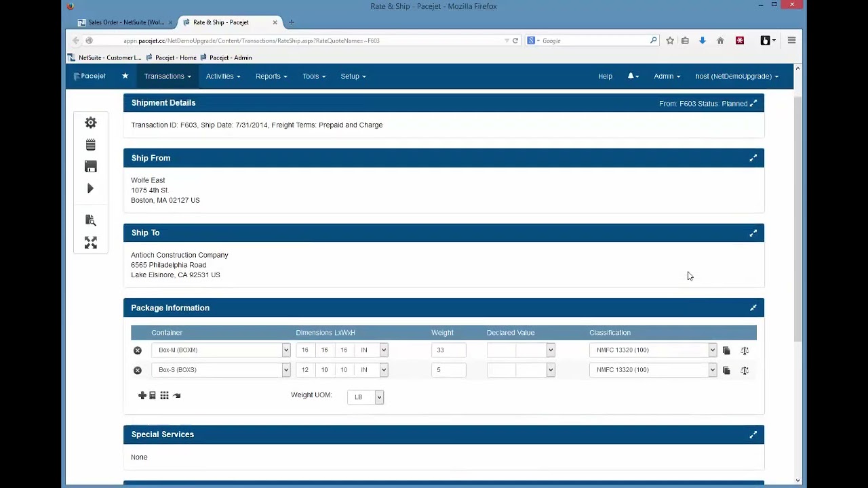
Task: Open settings gear in left sidebar
Action: click(90, 123)
